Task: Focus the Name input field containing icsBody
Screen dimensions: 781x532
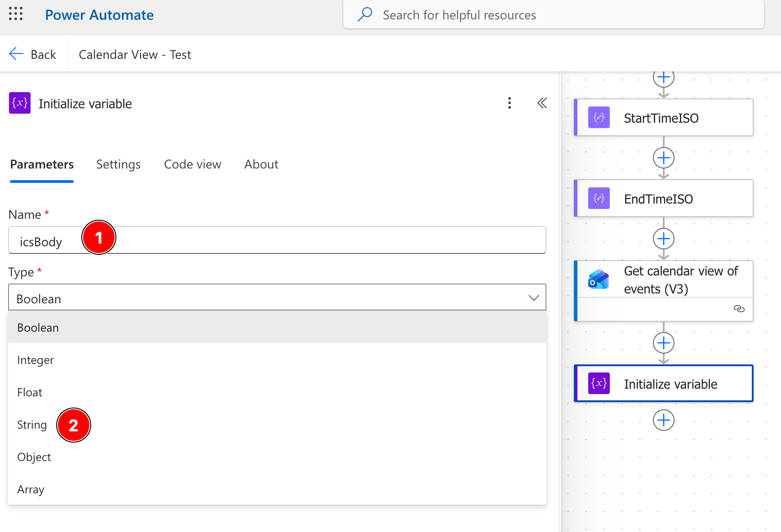Action: pyautogui.click(x=277, y=240)
